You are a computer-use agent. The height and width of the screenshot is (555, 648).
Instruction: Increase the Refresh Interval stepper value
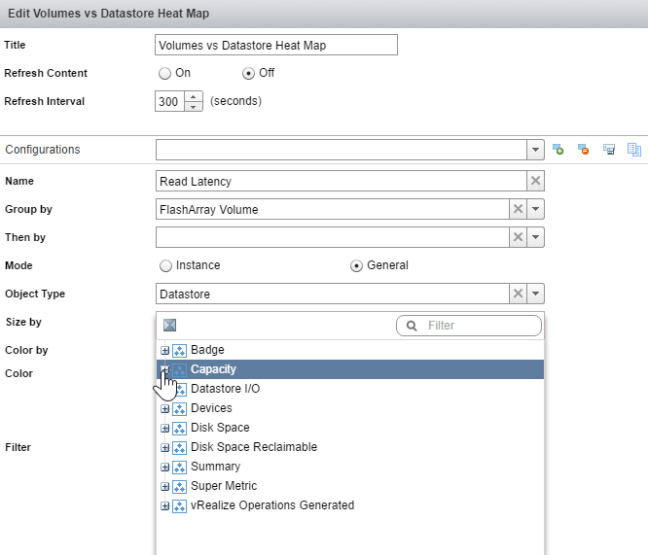click(194, 96)
